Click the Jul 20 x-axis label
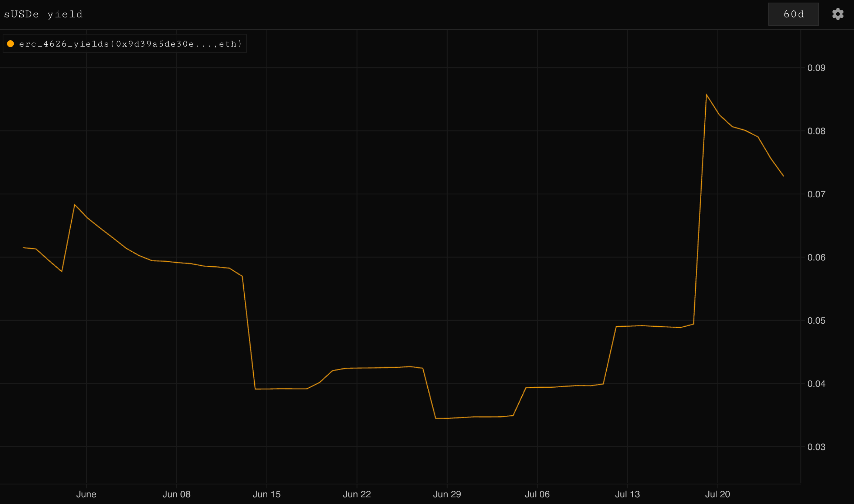This screenshot has height=504, width=854. (x=718, y=494)
